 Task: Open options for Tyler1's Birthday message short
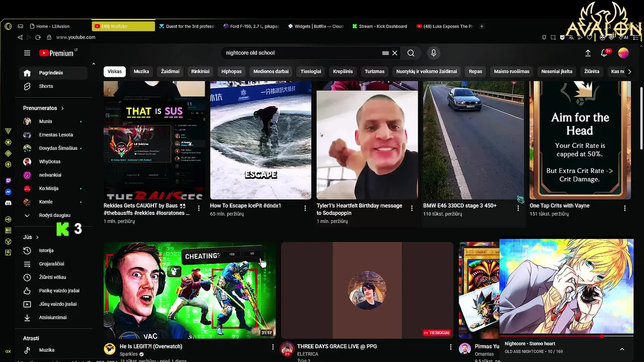412,208
